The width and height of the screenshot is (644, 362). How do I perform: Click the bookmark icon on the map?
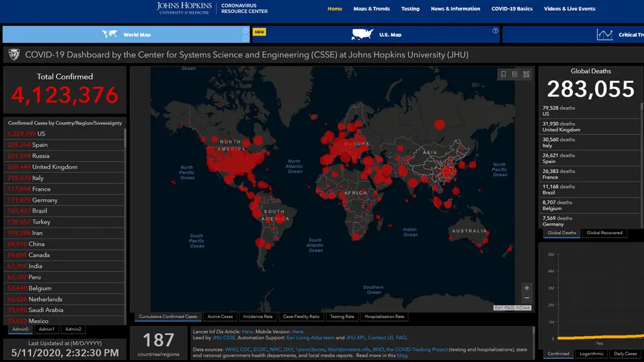pos(503,75)
